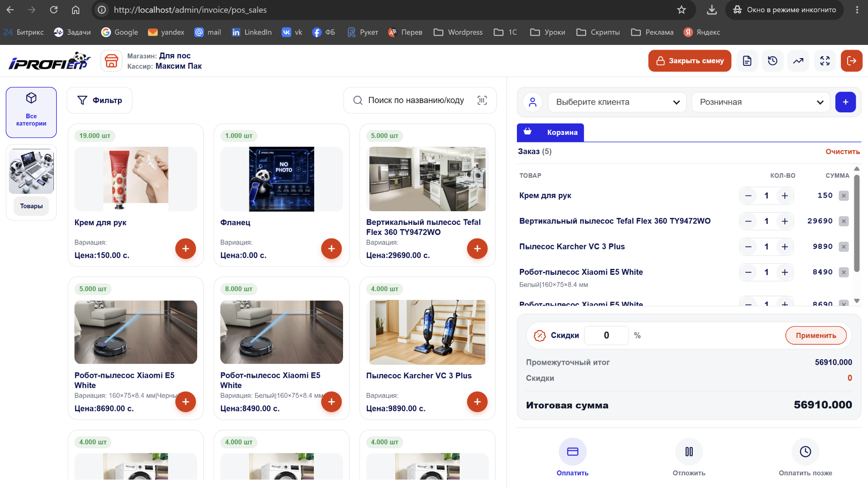Open browser downloads icon
This screenshot has height=489, width=868.
pos(712,10)
